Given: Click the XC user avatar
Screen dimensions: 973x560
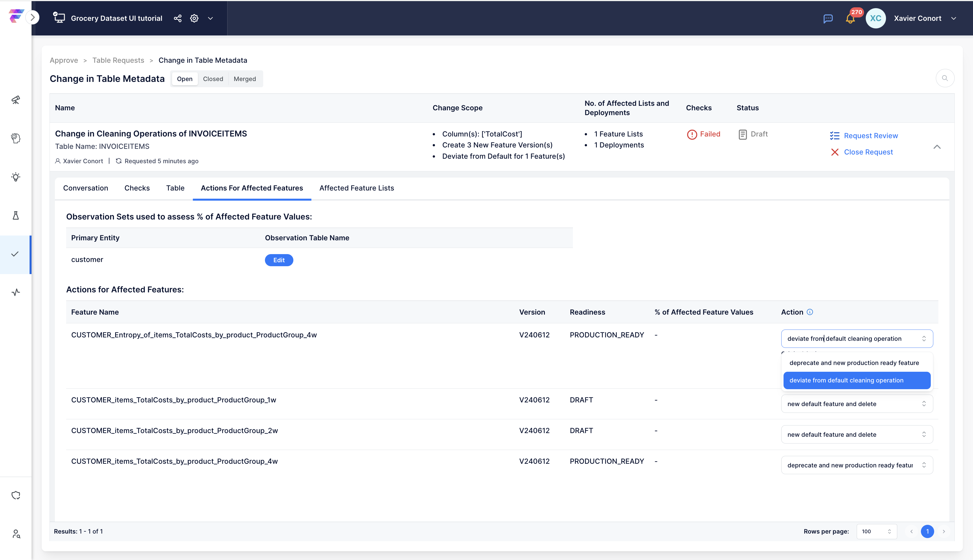Looking at the screenshot, I should click(x=876, y=18).
